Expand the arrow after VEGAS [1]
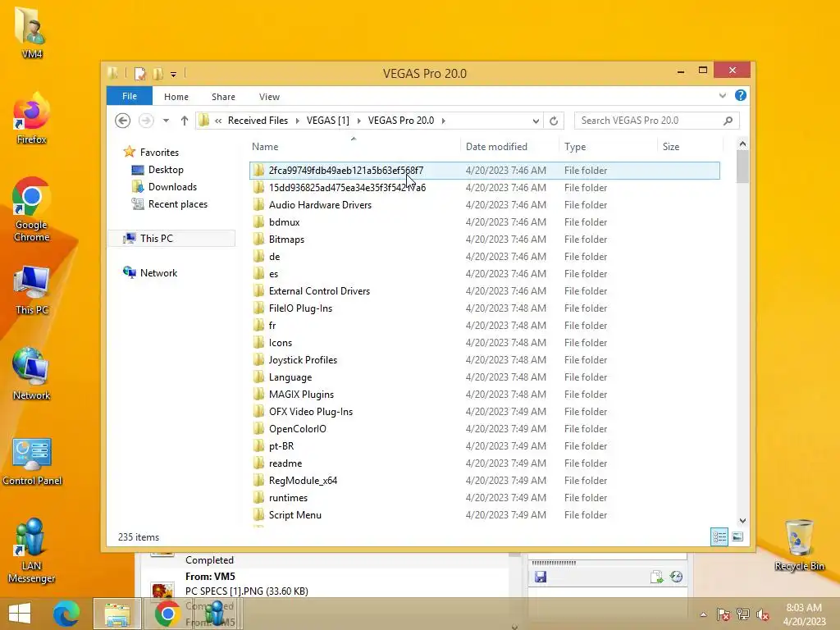The height and width of the screenshot is (630, 840). coord(359,121)
